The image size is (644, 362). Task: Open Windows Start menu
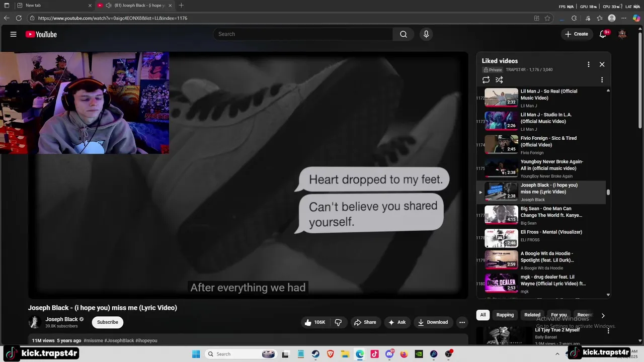coord(196,354)
